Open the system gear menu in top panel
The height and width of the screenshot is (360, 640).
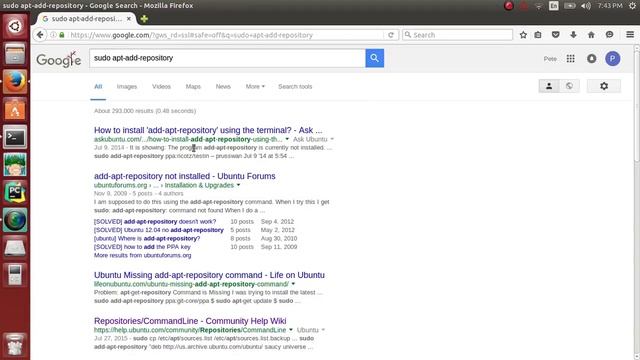[632, 6]
